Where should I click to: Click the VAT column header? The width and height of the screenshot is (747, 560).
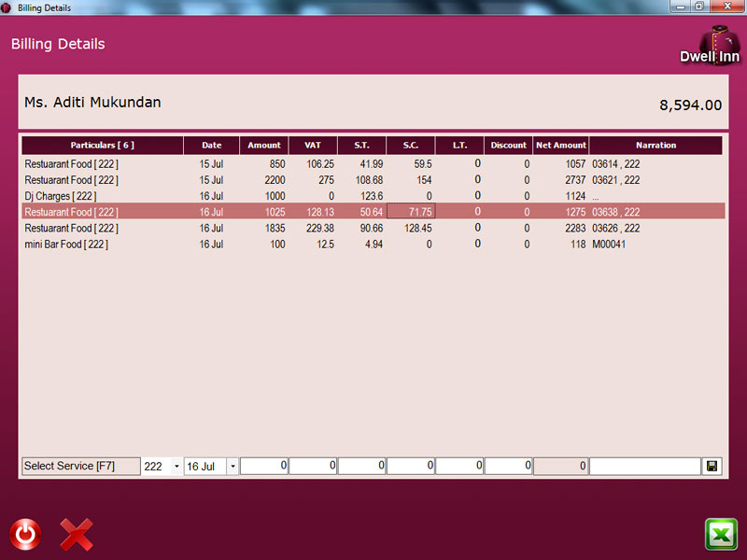(313, 146)
